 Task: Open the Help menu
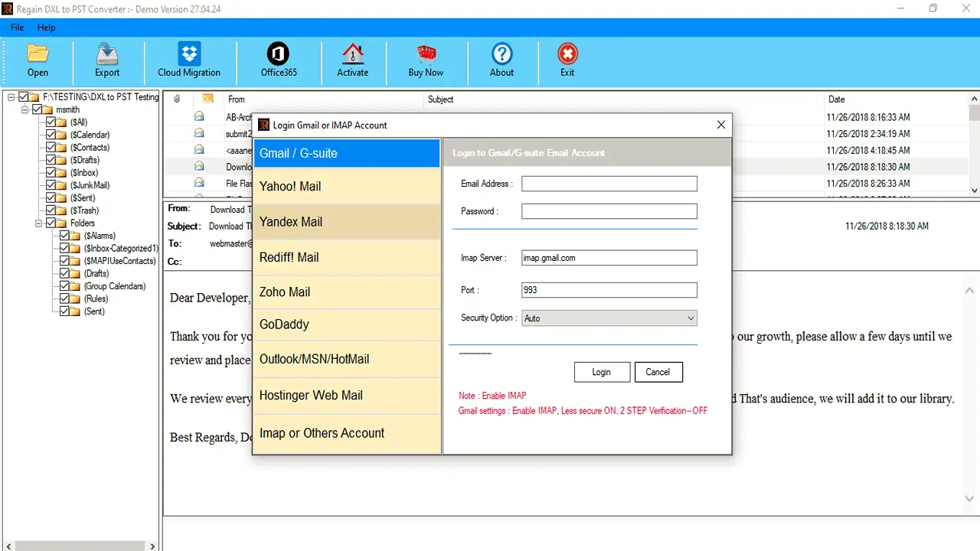[46, 28]
